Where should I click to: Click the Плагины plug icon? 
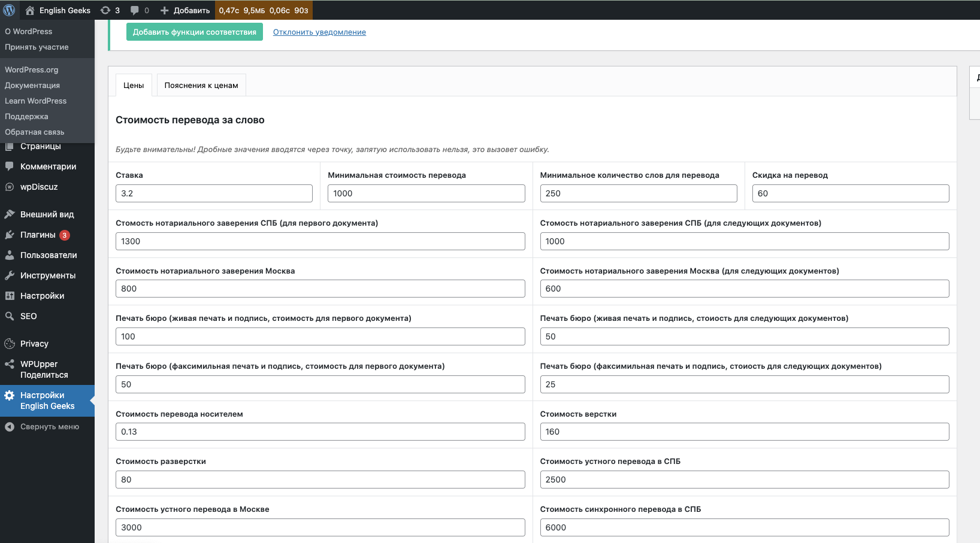(10, 235)
